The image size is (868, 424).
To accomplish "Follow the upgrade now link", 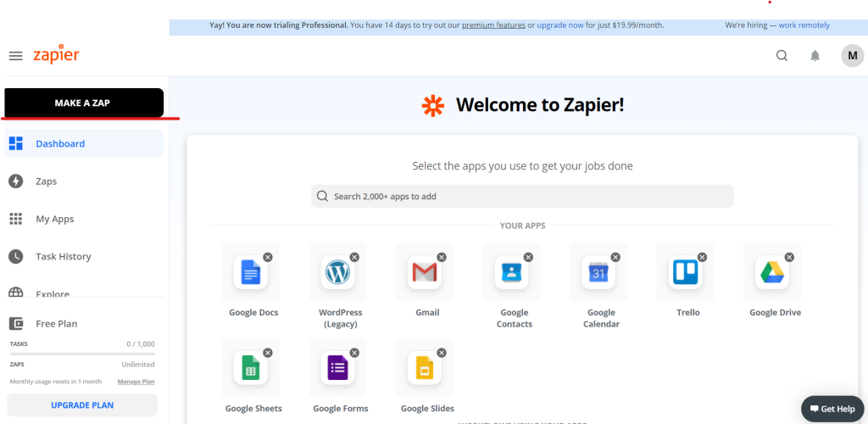I will tap(560, 25).
